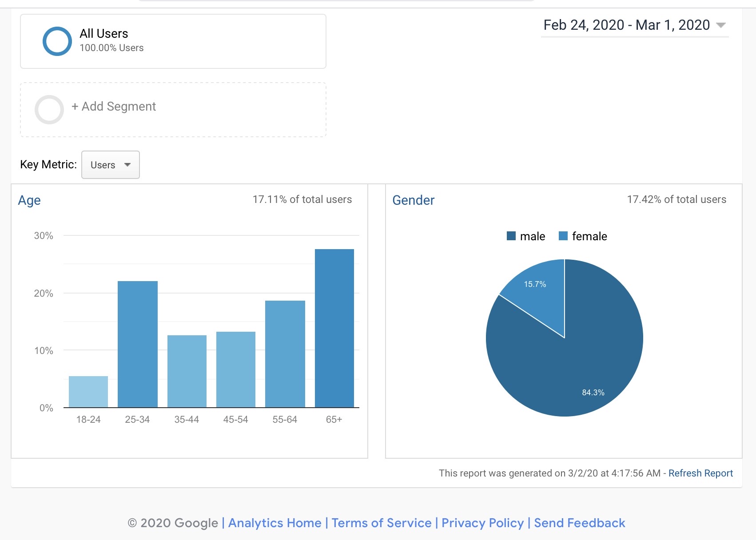Screen dimensions: 756x540
Task: Open the date range Feb 24 - Mar 1 picker
Action: pyautogui.click(x=634, y=25)
